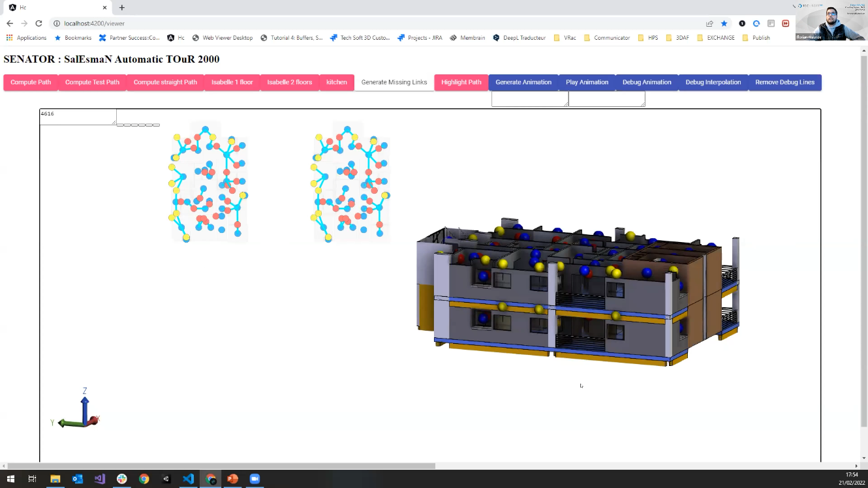This screenshot has width=868, height=488.
Task: Open the Applications shortcut in bookmarks bar
Action: pos(26,38)
